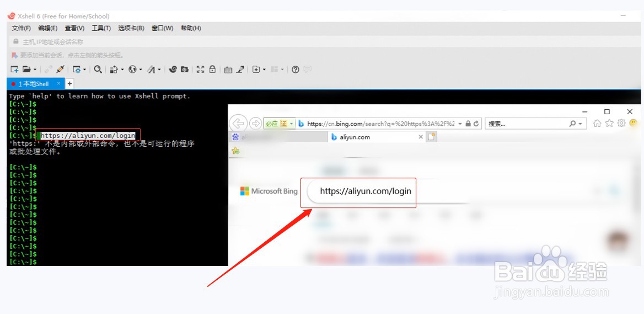Click the Find magnifier icon in Xshell toolbar
This screenshot has width=644, height=314.
click(x=98, y=70)
